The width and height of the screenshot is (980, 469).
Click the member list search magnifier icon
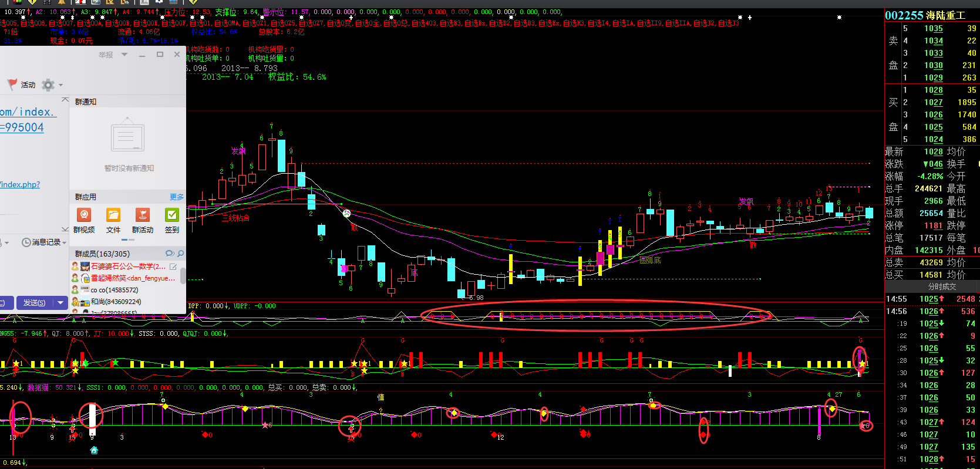(180, 254)
